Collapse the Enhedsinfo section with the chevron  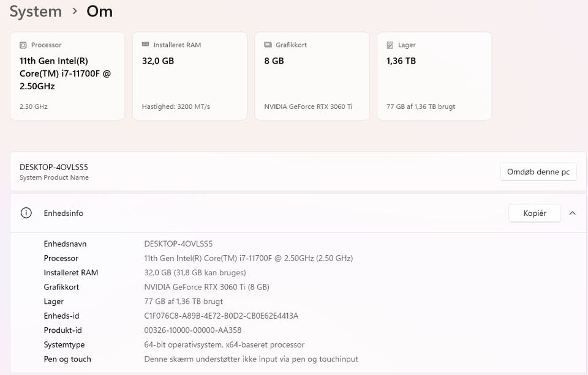tap(572, 213)
